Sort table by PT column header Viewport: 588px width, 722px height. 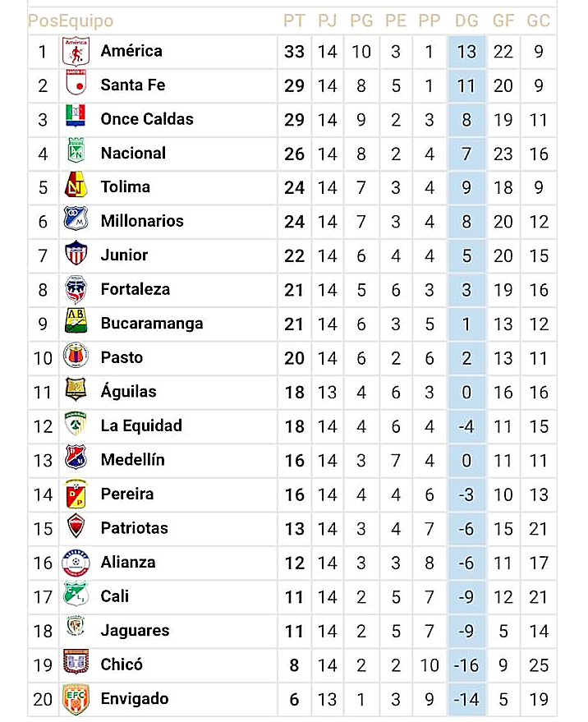click(x=294, y=21)
